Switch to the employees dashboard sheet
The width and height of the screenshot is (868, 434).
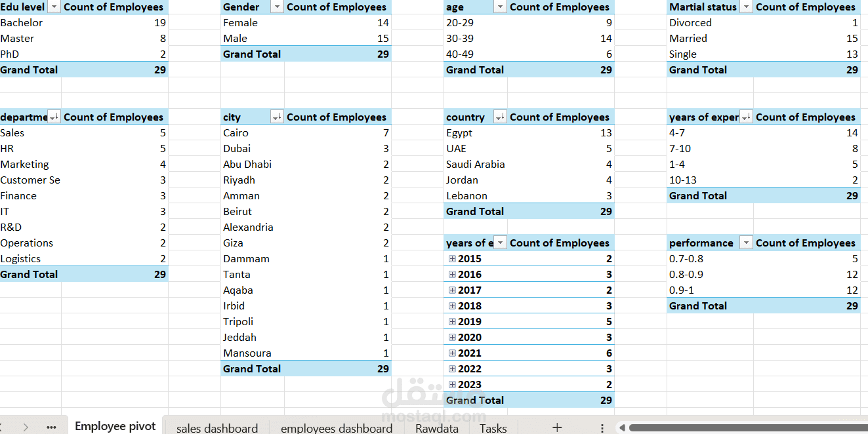[x=337, y=428]
